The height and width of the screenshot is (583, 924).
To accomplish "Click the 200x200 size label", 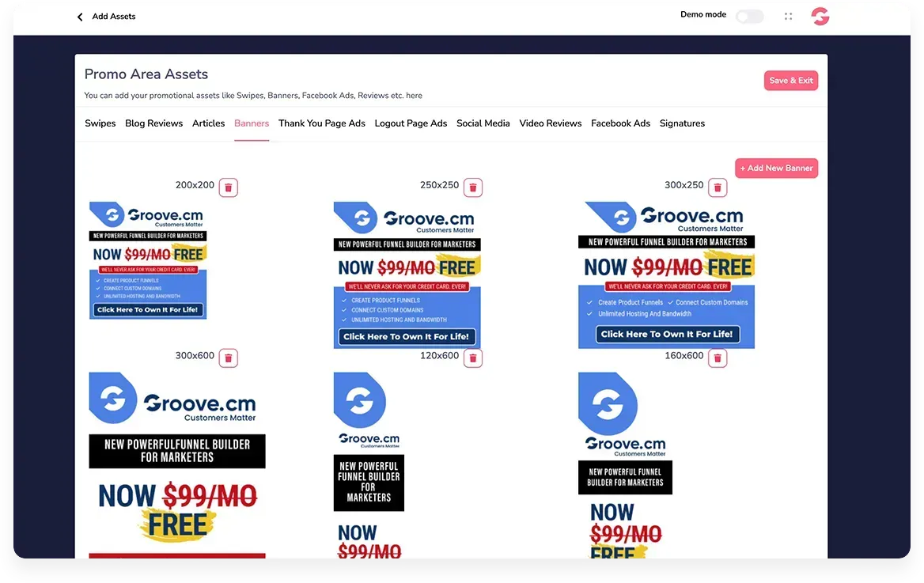I will tap(195, 185).
